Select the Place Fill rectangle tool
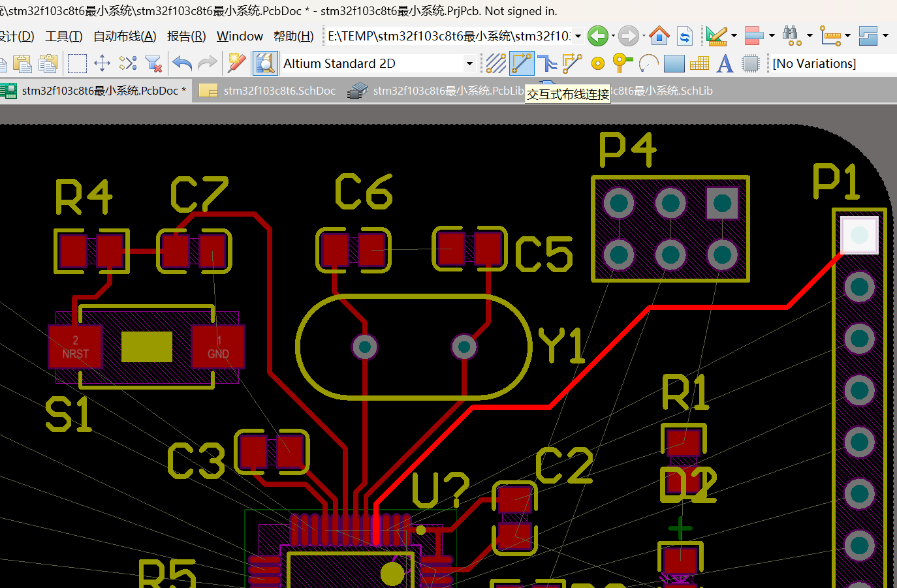 [x=674, y=63]
